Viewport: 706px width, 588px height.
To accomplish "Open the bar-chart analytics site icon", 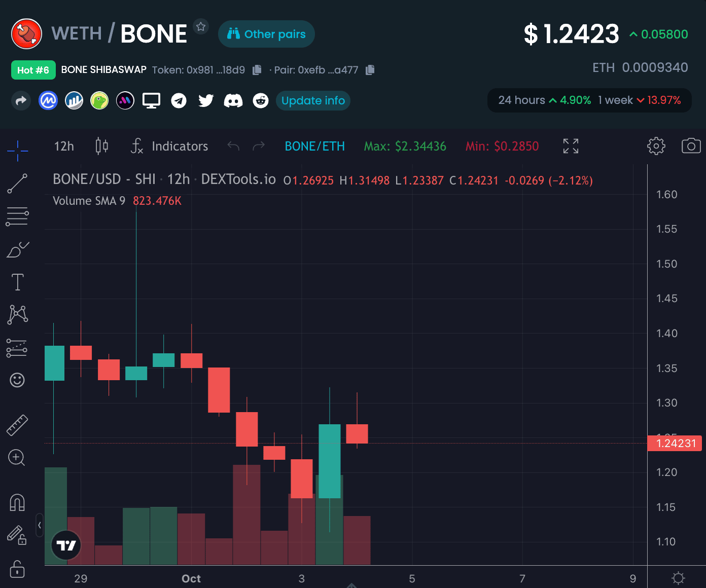I will [74, 101].
